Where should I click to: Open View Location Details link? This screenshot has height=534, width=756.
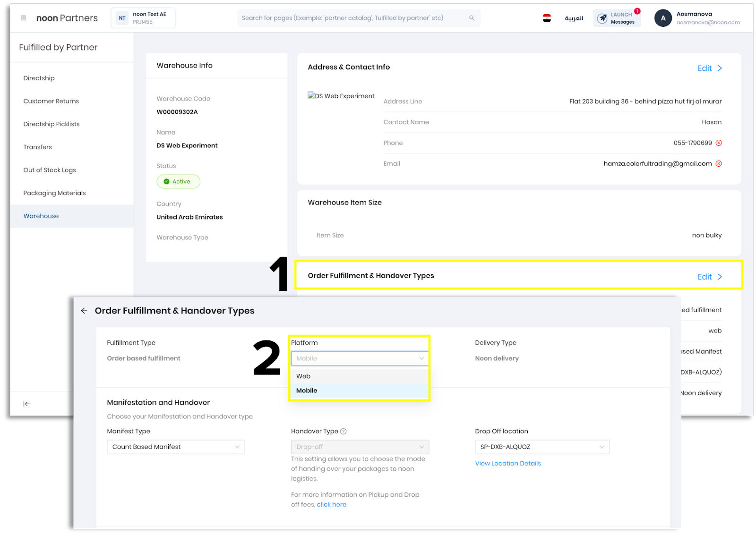[x=508, y=464]
